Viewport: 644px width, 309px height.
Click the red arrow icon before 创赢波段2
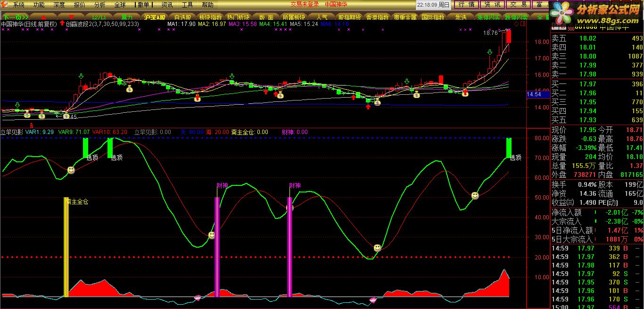click(62, 24)
